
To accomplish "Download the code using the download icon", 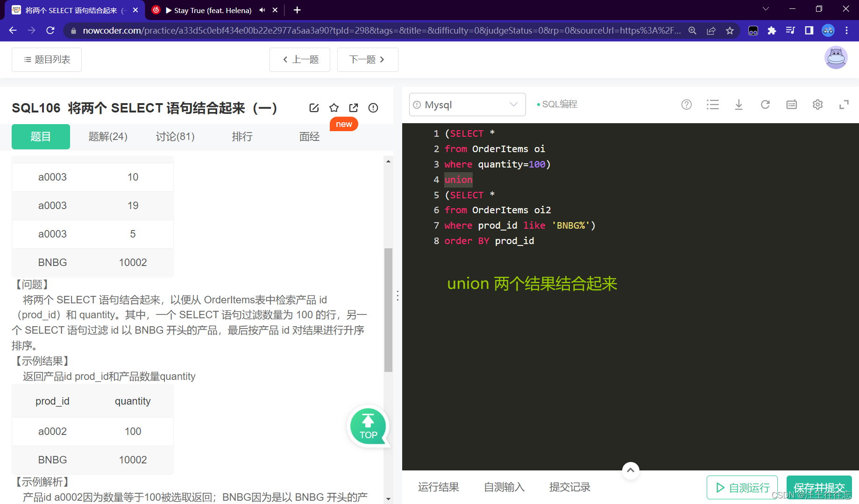I will (x=738, y=105).
